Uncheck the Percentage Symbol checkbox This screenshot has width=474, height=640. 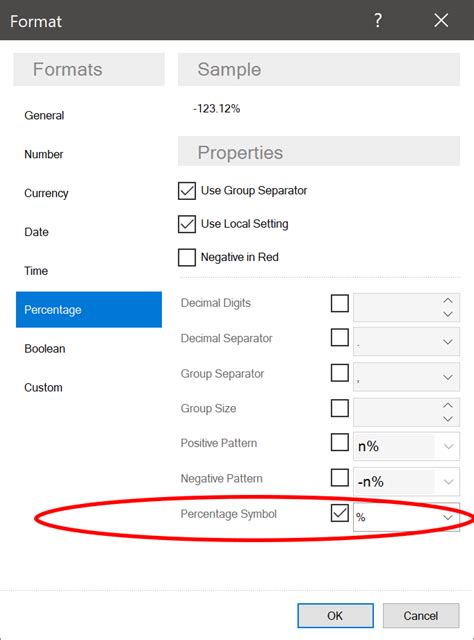click(340, 513)
